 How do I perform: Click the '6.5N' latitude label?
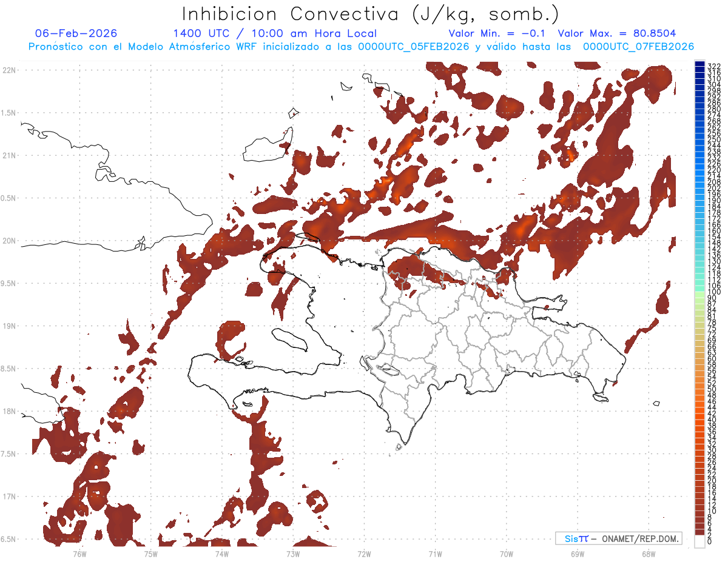tap(8, 539)
